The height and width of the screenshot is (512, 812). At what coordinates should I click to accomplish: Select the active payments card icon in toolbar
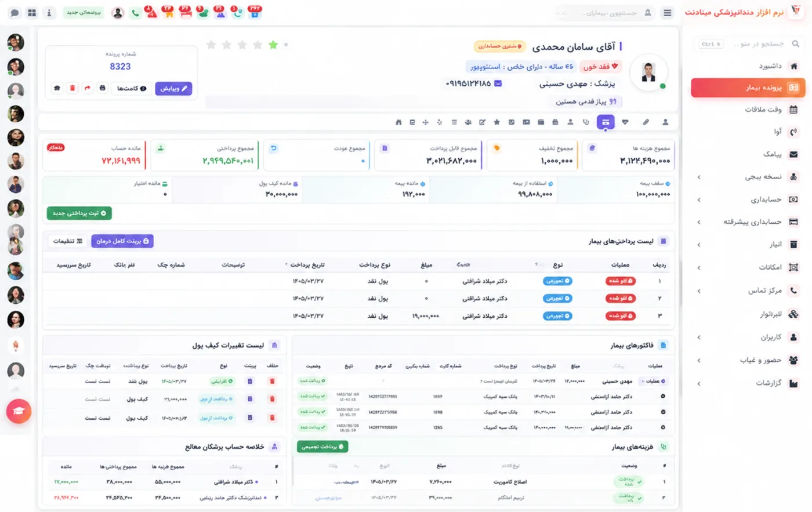click(606, 122)
